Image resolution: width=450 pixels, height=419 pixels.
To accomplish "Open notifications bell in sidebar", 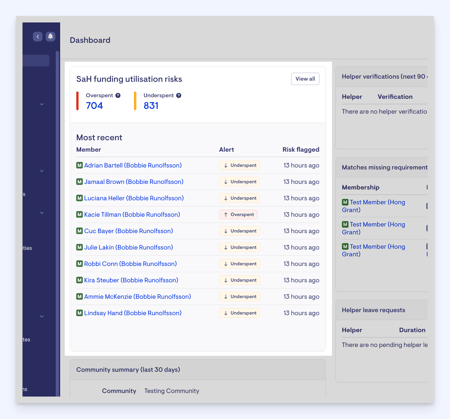I will pos(50,36).
